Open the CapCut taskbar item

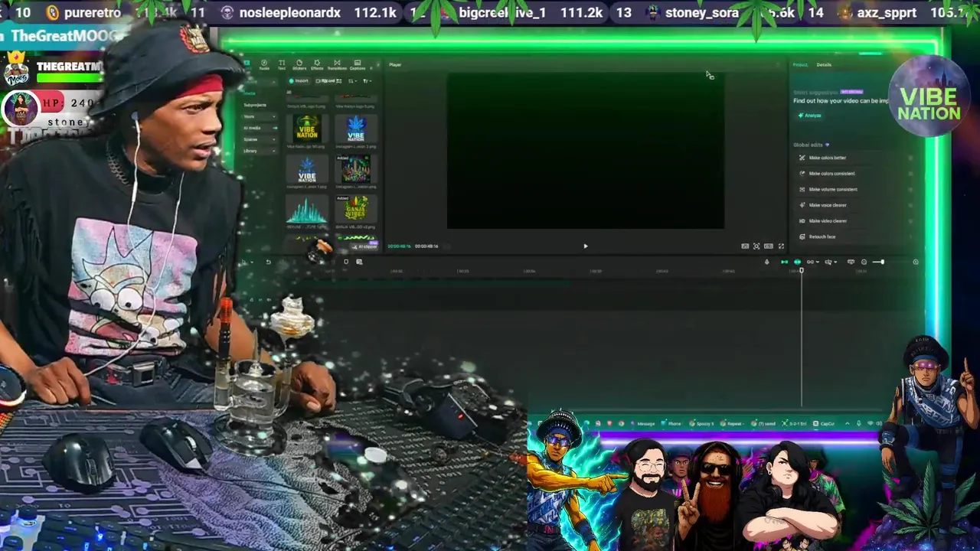pos(823,423)
